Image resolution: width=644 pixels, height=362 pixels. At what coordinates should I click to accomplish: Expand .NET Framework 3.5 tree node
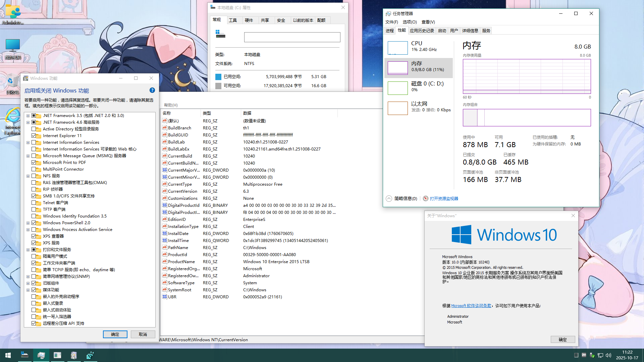[x=28, y=116]
